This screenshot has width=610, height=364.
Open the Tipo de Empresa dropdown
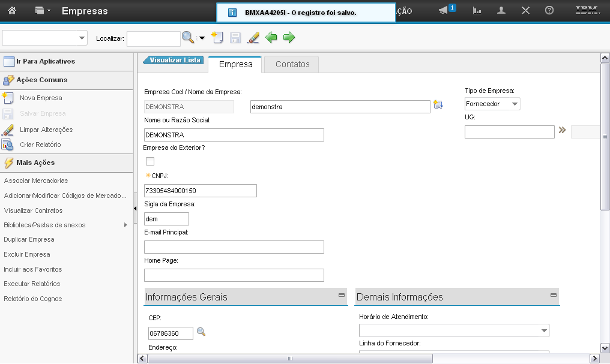(492, 104)
